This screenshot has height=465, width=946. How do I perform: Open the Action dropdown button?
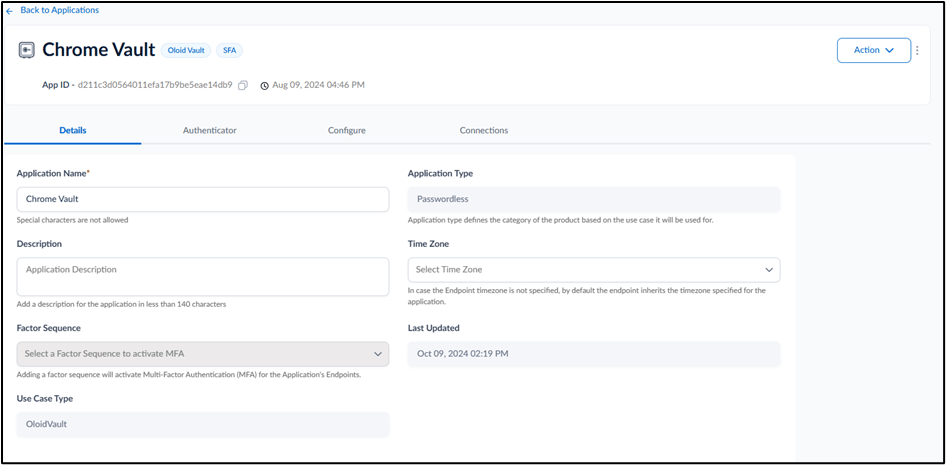coord(874,50)
